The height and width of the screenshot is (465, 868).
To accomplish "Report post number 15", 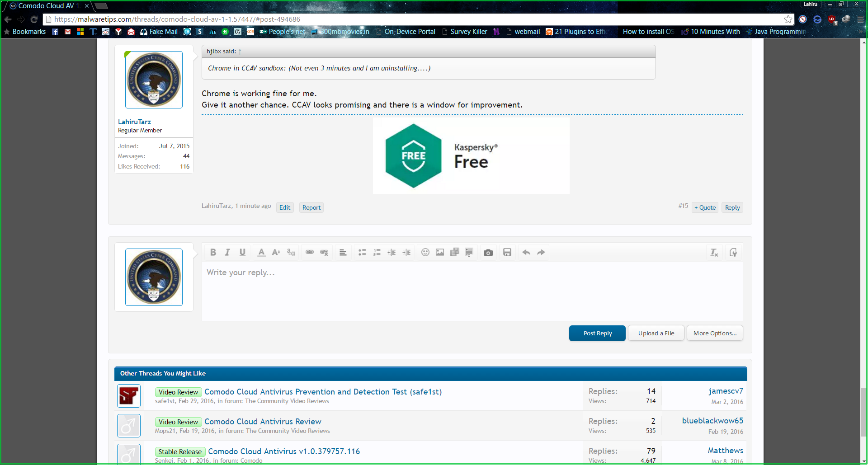I will [x=311, y=207].
